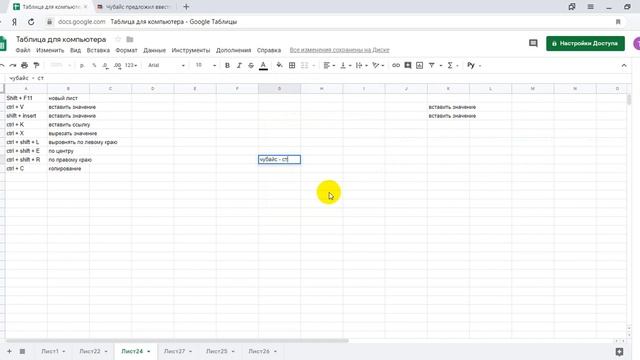Switch to the Лист27 tab
The width and height of the screenshot is (640, 360).
click(x=174, y=351)
